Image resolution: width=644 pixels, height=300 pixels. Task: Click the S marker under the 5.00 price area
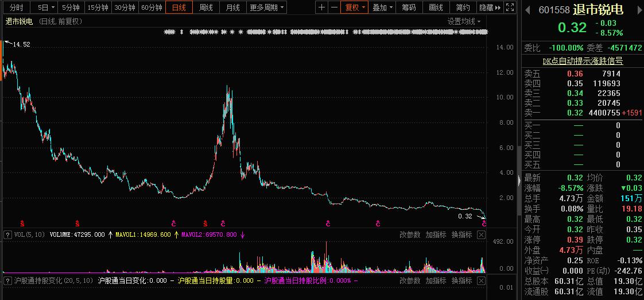[77, 224]
